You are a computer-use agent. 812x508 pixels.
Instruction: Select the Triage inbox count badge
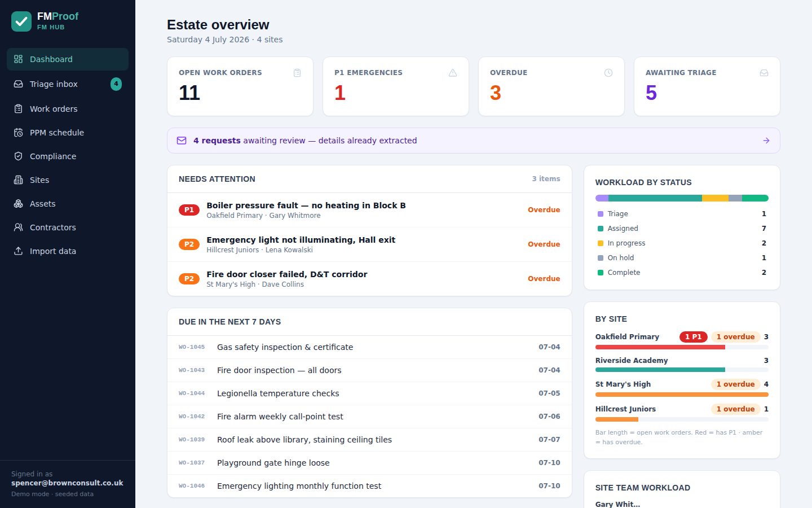click(116, 84)
